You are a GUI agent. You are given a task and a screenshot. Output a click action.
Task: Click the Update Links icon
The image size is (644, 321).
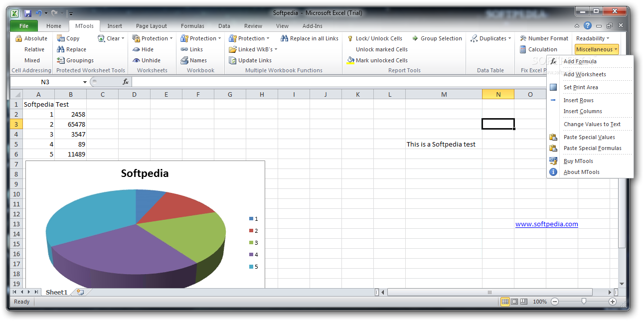point(232,60)
